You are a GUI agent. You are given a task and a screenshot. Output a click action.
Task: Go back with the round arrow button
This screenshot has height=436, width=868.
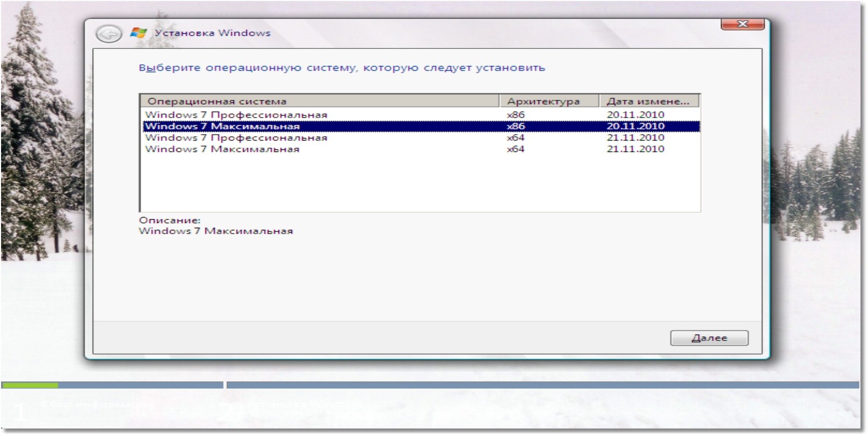click(108, 34)
